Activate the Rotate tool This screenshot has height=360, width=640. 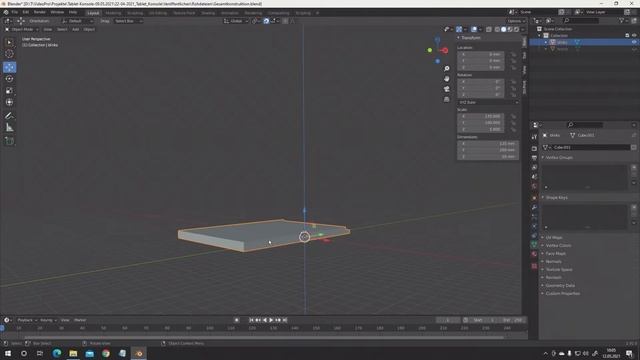(x=9, y=79)
